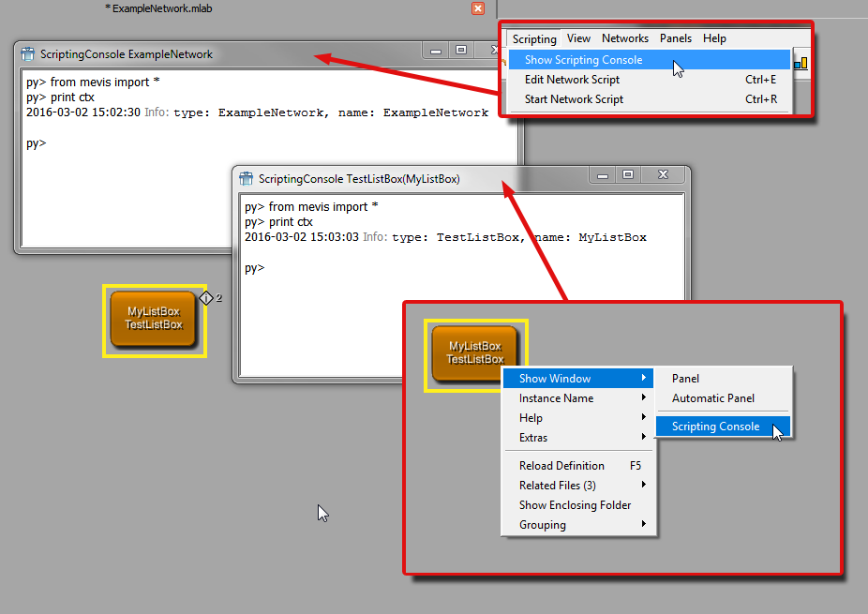The height and width of the screenshot is (614, 868).
Task: Choose Automatic Panel from Show Window submenu
Action: coord(712,398)
